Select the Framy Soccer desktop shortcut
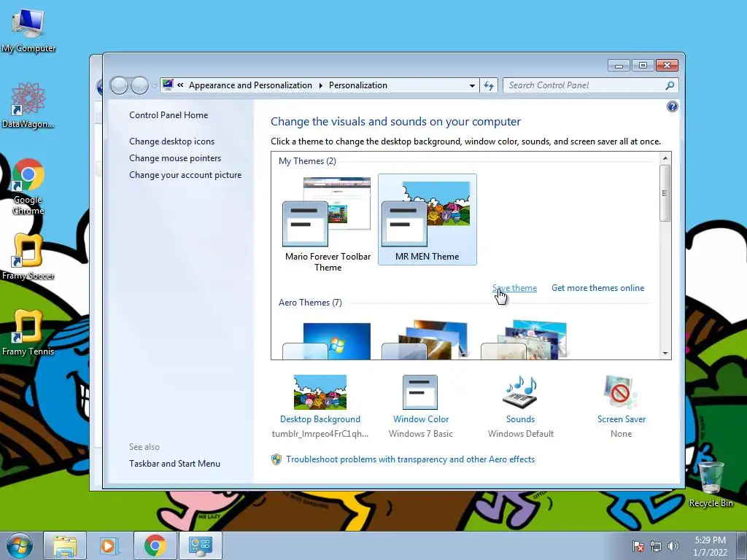Image resolution: width=747 pixels, height=560 pixels. click(28, 257)
